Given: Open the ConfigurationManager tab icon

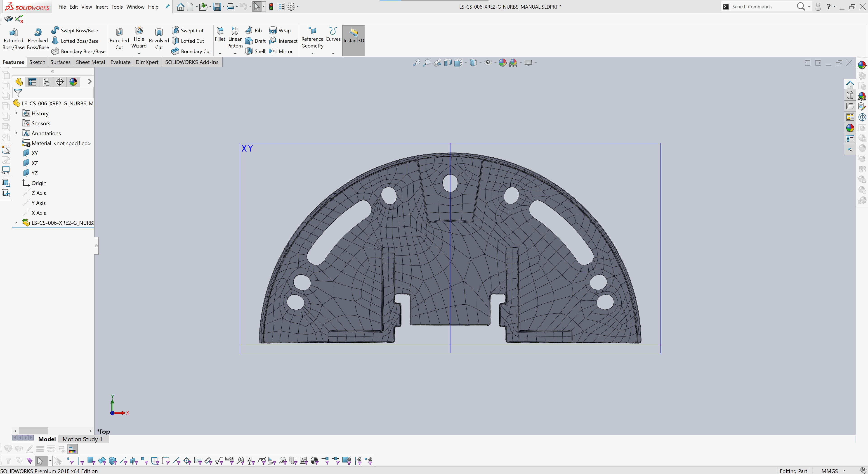Looking at the screenshot, I should coord(46,82).
